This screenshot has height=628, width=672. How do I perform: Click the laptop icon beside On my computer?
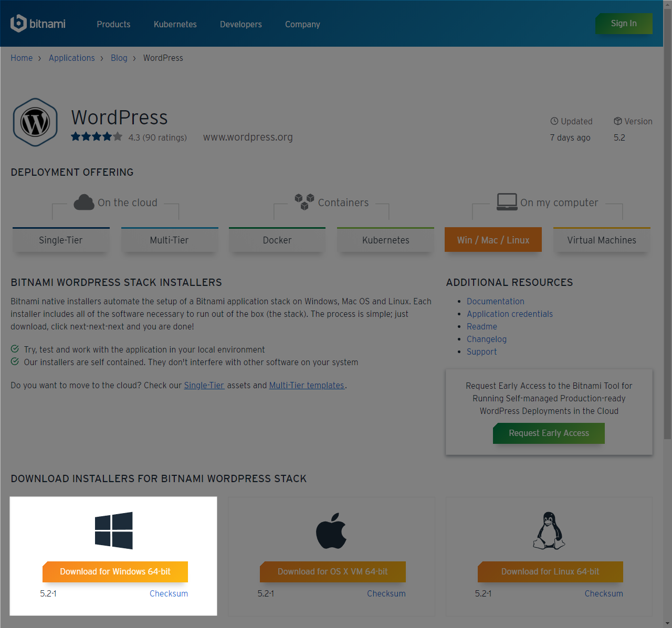tap(507, 201)
